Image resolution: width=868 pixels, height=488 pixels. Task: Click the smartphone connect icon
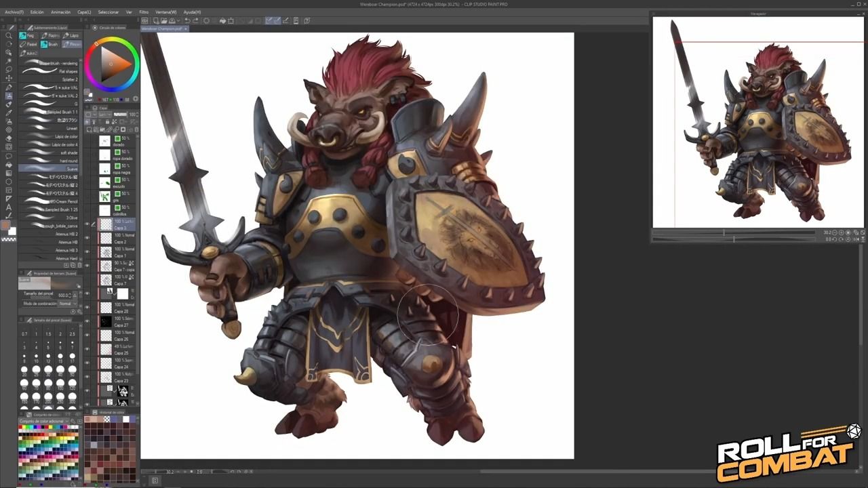tap(296, 20)
